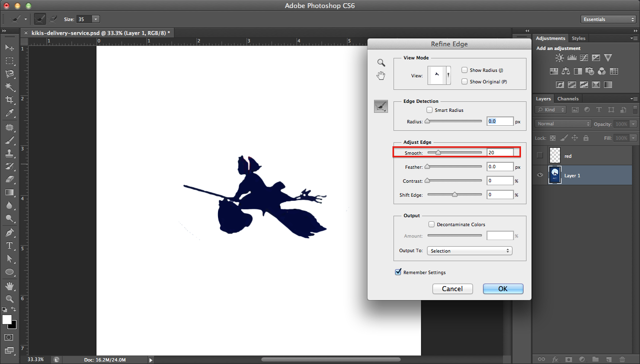Add a Curves adjustment
640x364 pixels.
coord(583,58)
